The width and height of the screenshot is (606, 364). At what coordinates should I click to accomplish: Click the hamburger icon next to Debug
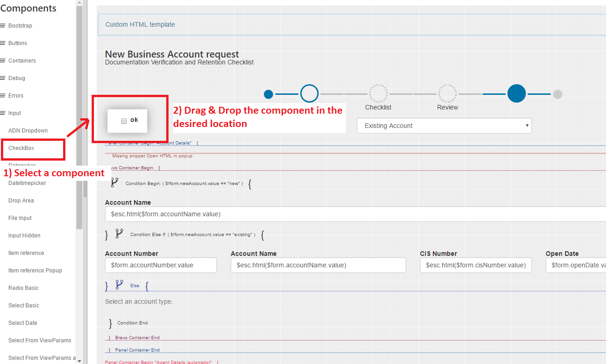point(3,78)
